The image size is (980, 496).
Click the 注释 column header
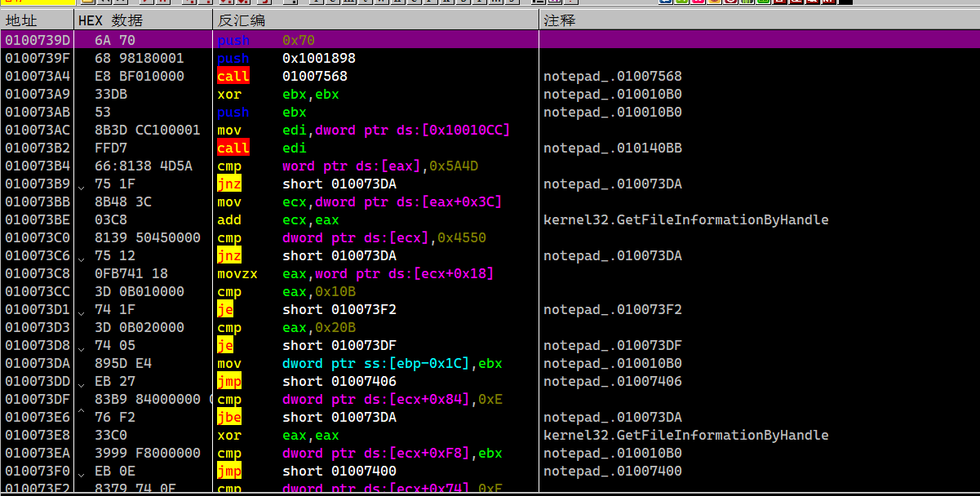[560, 20]
